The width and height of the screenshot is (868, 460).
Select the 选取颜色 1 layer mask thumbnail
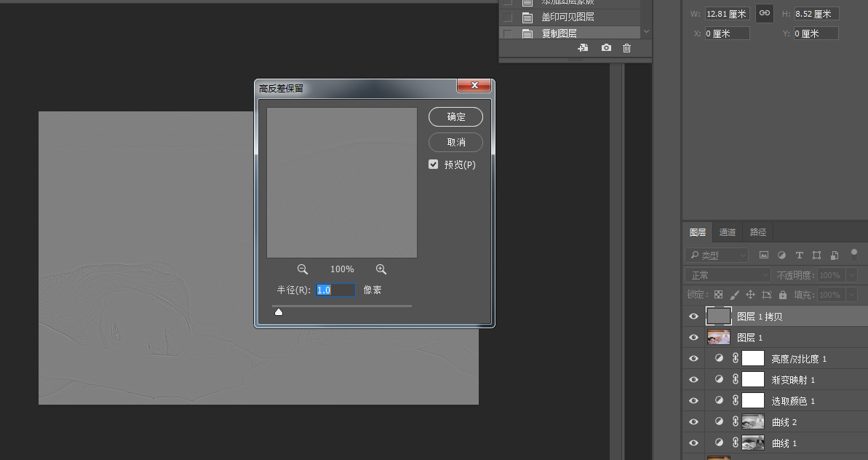(753, 401)
